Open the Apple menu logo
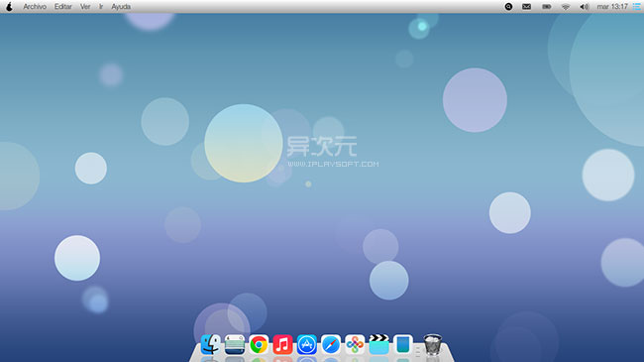The height and width of the screenshot is (362, 644). (9, 7)
